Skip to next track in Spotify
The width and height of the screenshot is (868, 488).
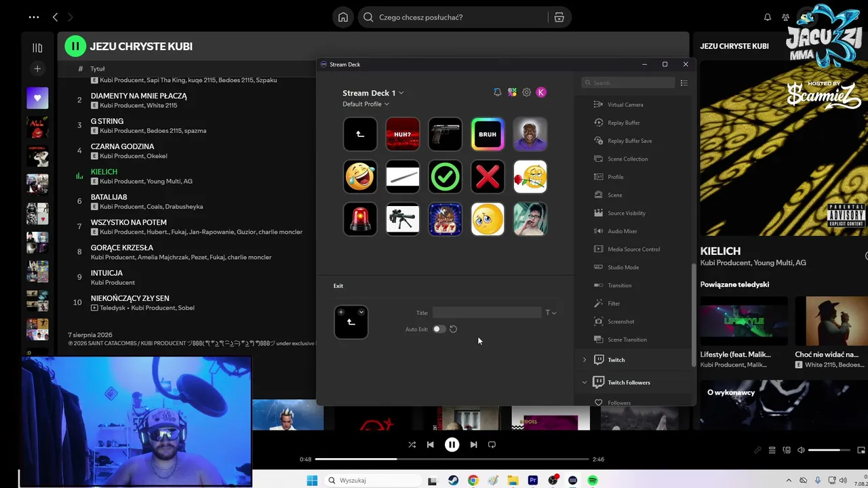473,445
